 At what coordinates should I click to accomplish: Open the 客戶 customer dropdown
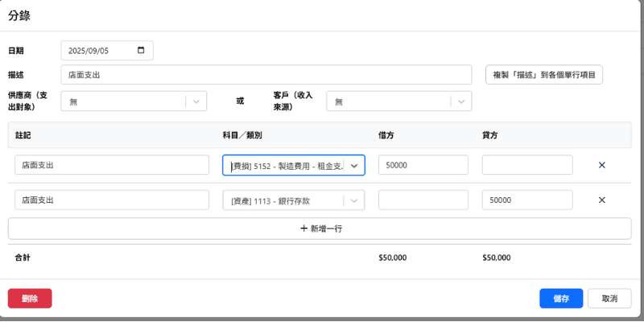point(460,101)
